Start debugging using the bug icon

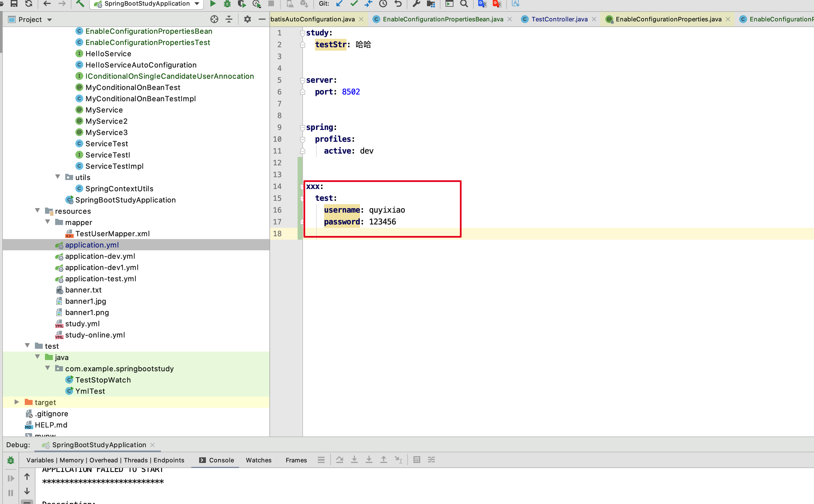point(227,4)
